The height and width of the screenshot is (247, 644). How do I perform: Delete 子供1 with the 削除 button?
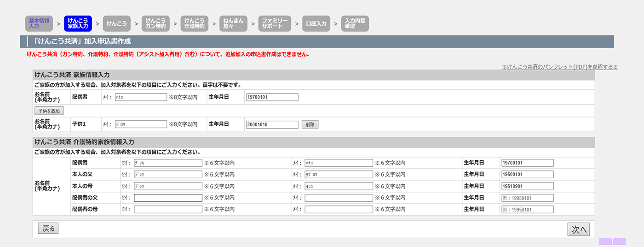310,124
